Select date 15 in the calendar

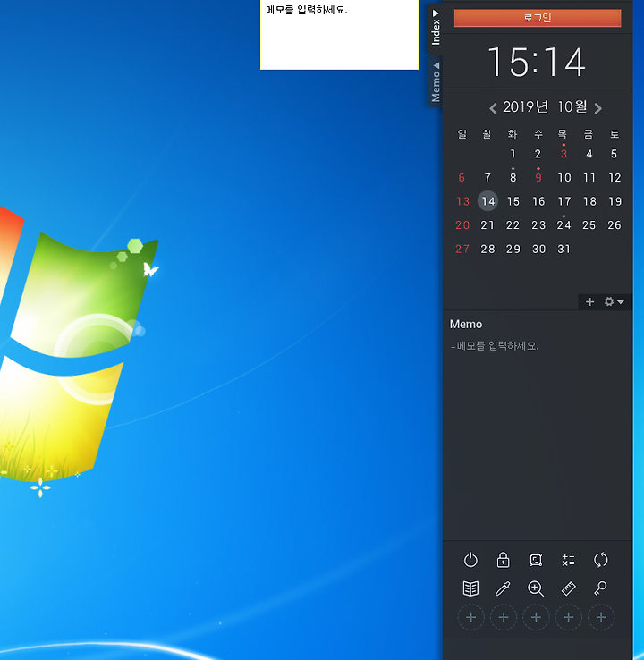coord(513,201)
